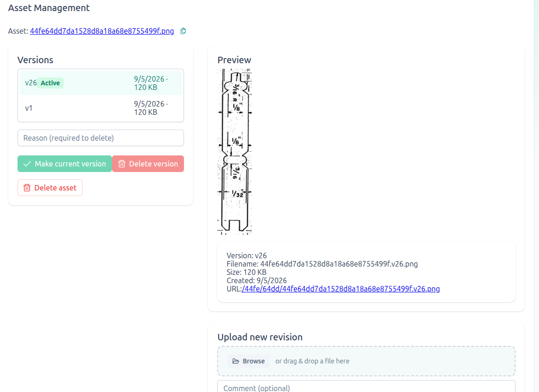
Task: Select version v1 in the Versions list
Action: (101, 108)
